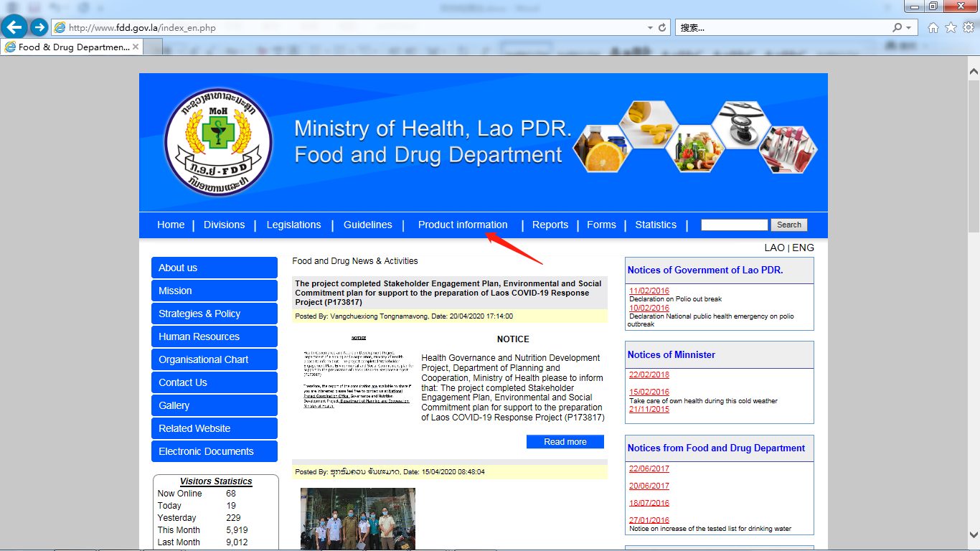The height and width of the screenshot is (551, 980).
Task: Click the magnifier icon in browser search box
Action: 897,28
